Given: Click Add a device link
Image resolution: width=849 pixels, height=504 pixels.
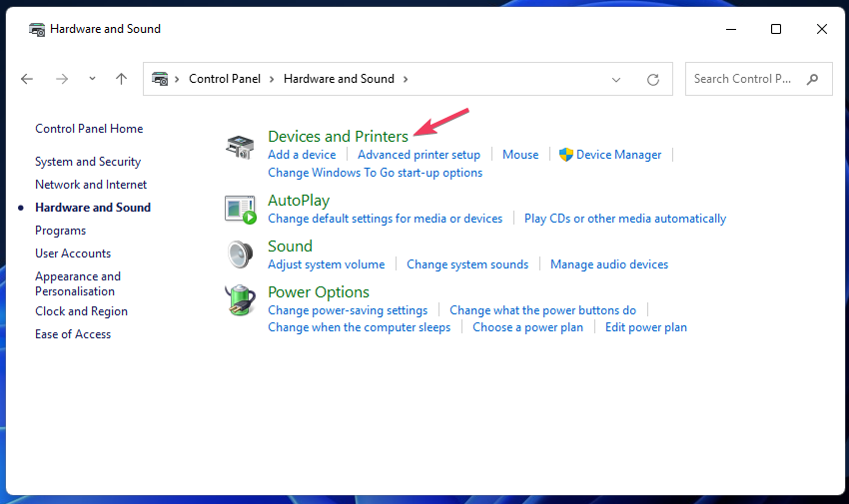Looking at the screenshot, I should point(302,155).
